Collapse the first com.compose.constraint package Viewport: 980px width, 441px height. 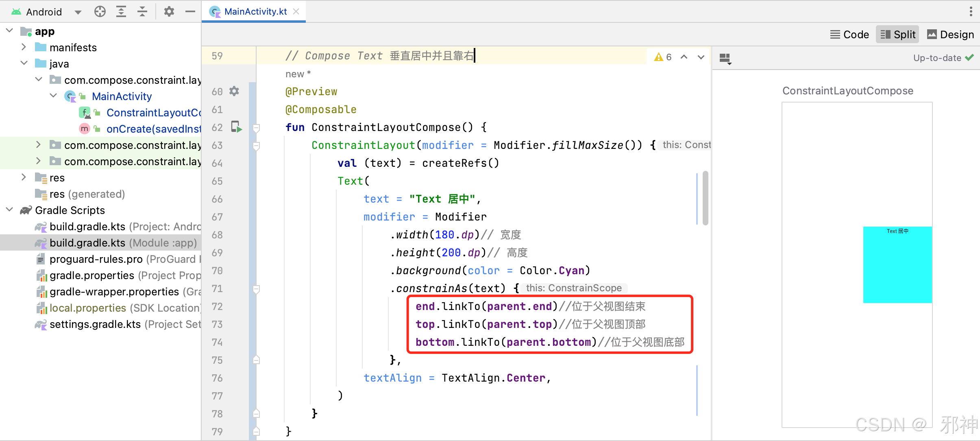39,80
